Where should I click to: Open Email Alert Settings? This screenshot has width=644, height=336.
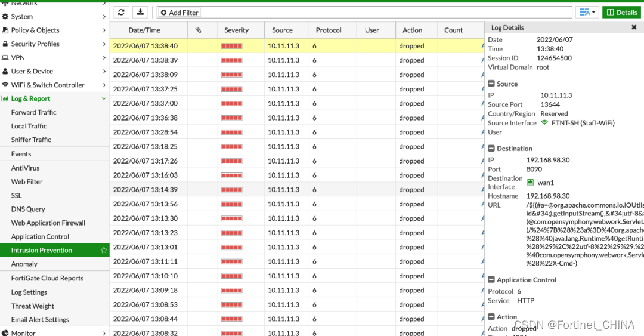40,319
